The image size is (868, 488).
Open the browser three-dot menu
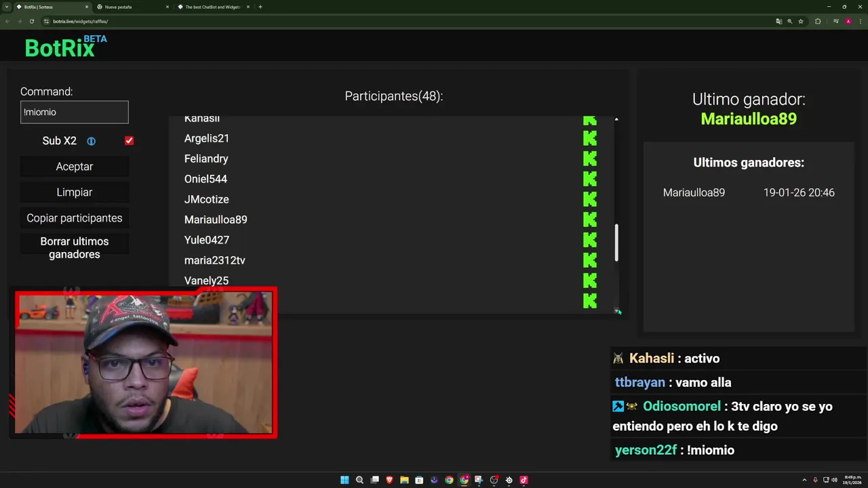860,21
